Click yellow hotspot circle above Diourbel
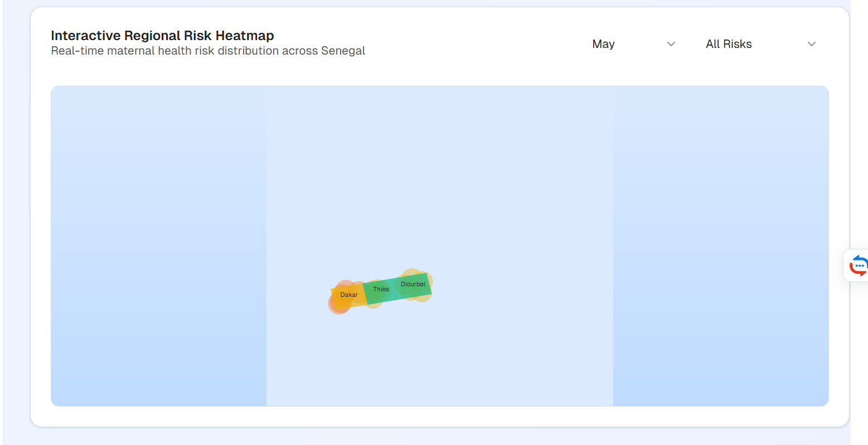Viewport: 868px width, 445px height. click(x=412, y=275)
